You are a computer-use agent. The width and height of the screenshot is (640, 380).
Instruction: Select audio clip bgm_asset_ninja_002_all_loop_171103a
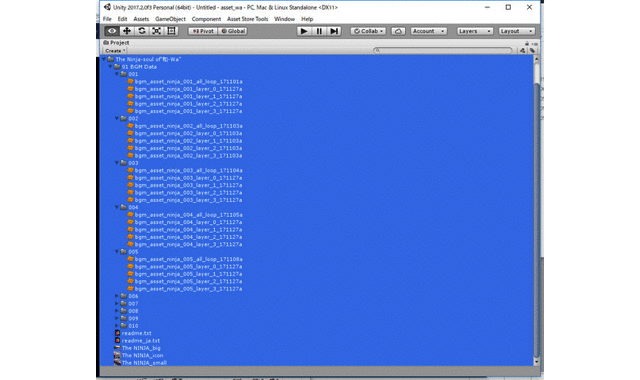coord(188,126)
